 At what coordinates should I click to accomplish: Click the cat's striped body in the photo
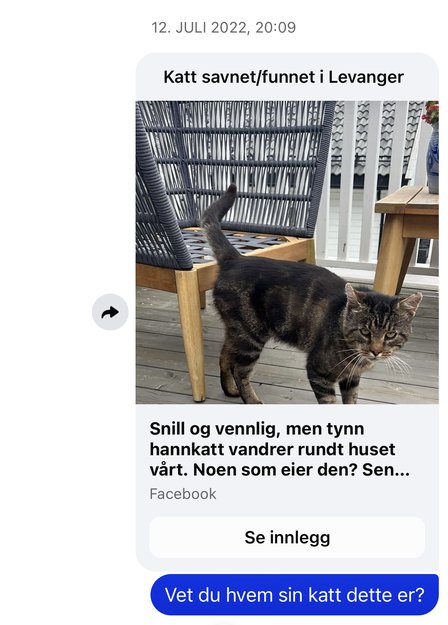point(279,303)
